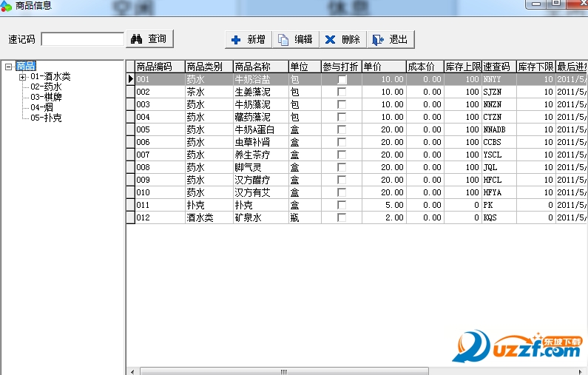Viewport: 588px width, 375px height.
Task: Click the unit cell 瓶 in row 012
Action: pos(305,217)
